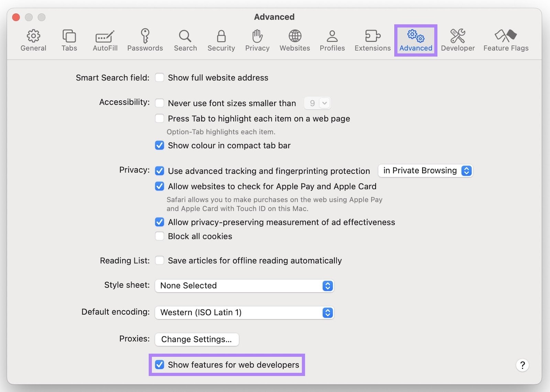Select the Passwords pane
550x392 pixels.
145,40
